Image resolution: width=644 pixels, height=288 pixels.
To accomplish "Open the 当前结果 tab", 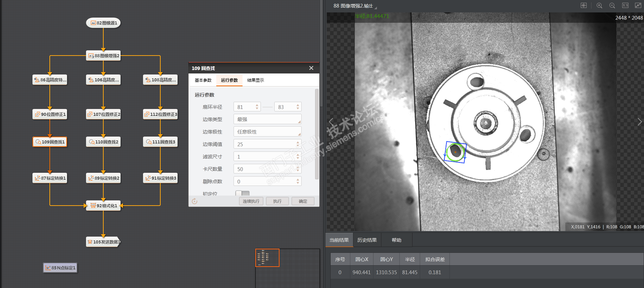I will 339,240.
